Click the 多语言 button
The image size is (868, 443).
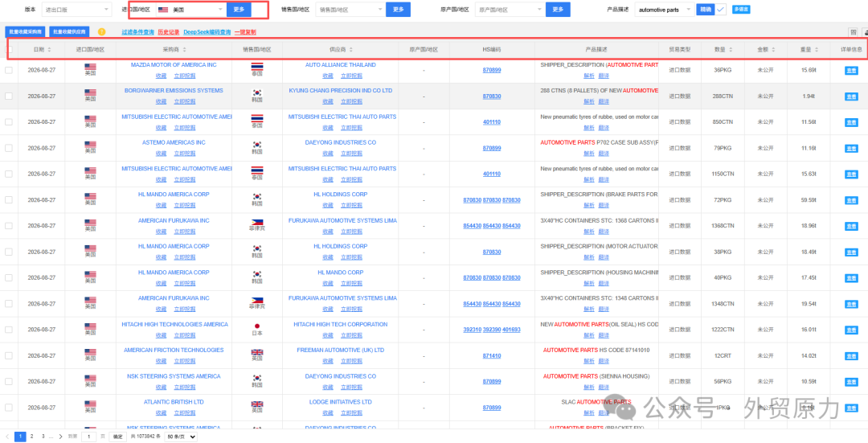(741, 10)
